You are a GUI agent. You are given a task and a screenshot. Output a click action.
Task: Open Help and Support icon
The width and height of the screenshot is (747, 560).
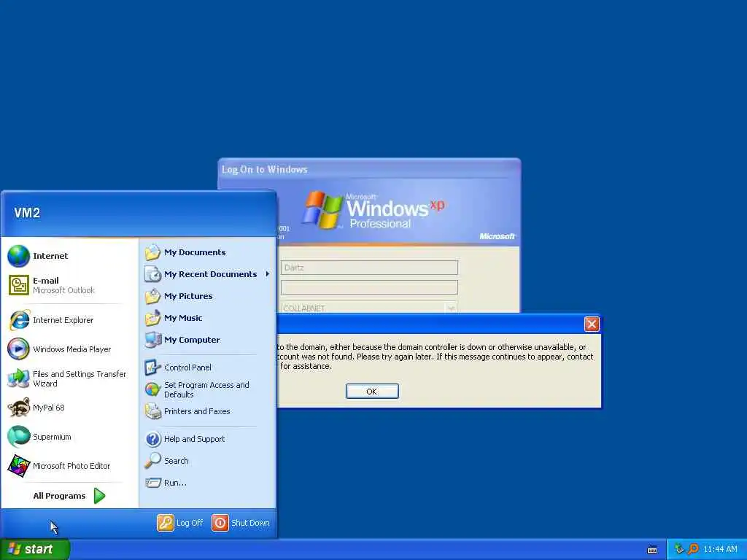152,439
